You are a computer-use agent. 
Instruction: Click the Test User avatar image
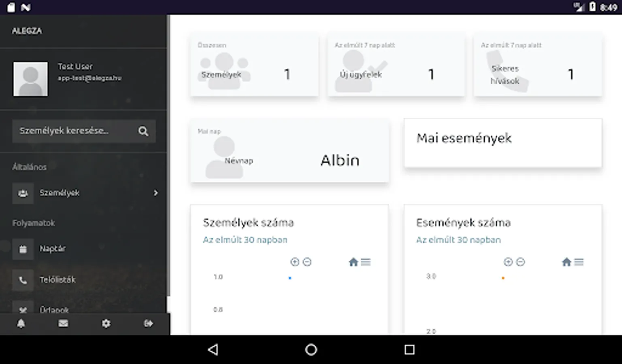(30, 79)
